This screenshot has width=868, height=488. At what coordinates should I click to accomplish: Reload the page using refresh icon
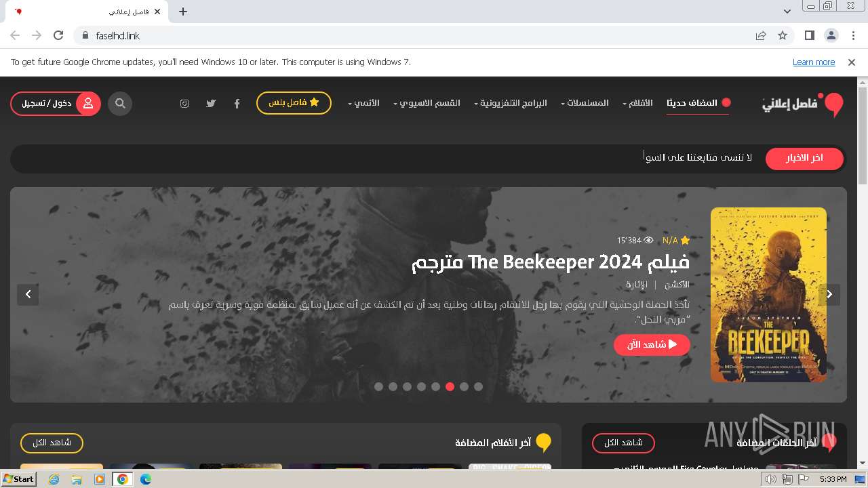58,35
